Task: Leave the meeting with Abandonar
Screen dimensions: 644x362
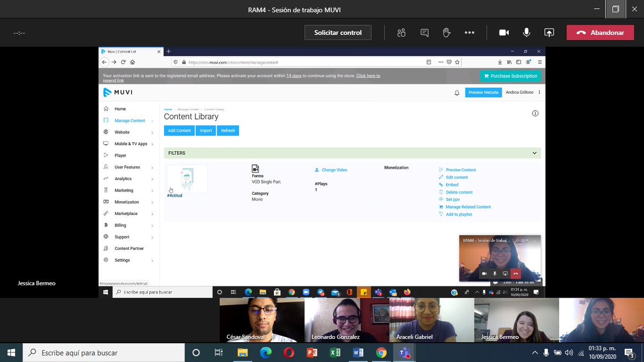Action: 600,33
